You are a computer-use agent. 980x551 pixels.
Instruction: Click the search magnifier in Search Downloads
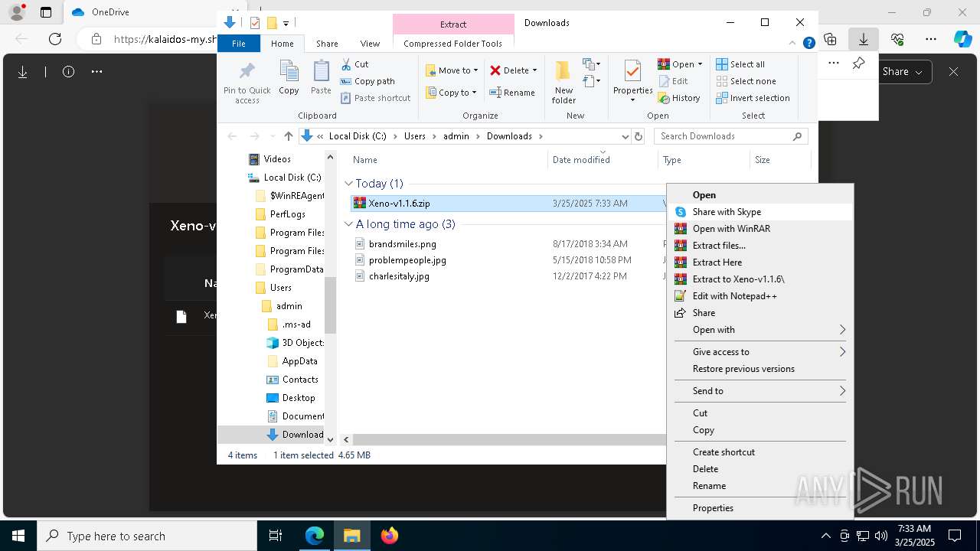tap(797, 136)
